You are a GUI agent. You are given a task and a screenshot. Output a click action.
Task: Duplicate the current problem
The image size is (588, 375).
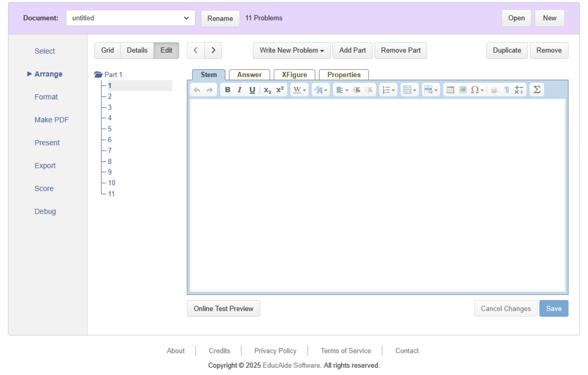pyautogui.click(x=507, y=50)
